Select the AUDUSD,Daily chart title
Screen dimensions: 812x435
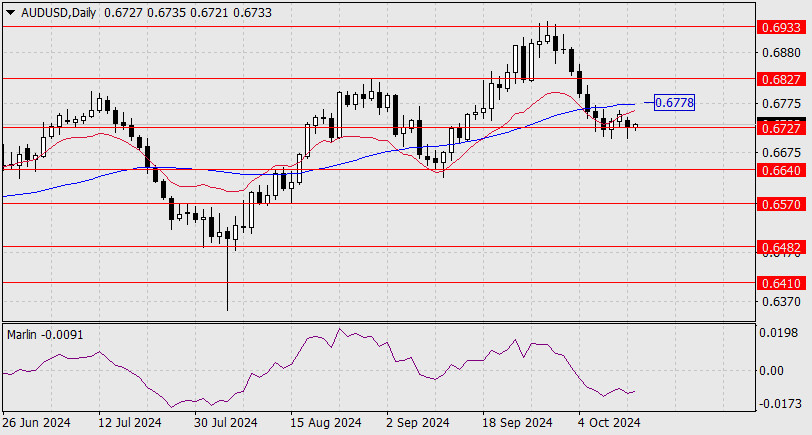point(58,13)
